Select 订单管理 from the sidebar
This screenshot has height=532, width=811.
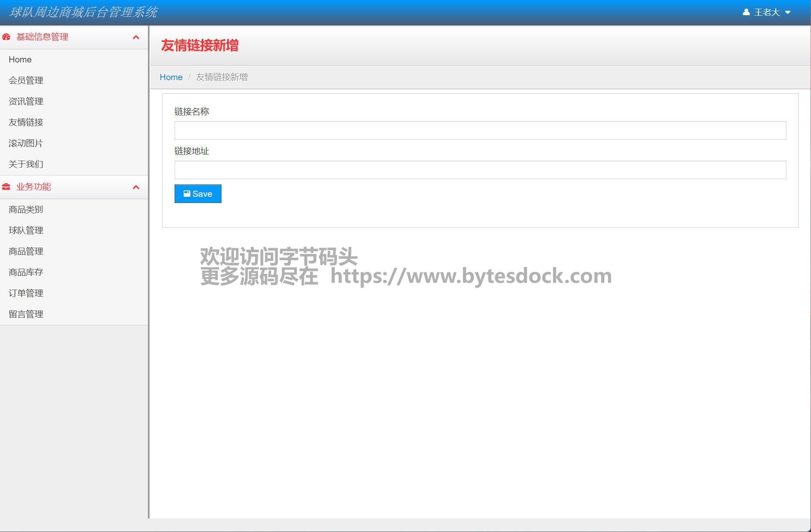[26, 293]
